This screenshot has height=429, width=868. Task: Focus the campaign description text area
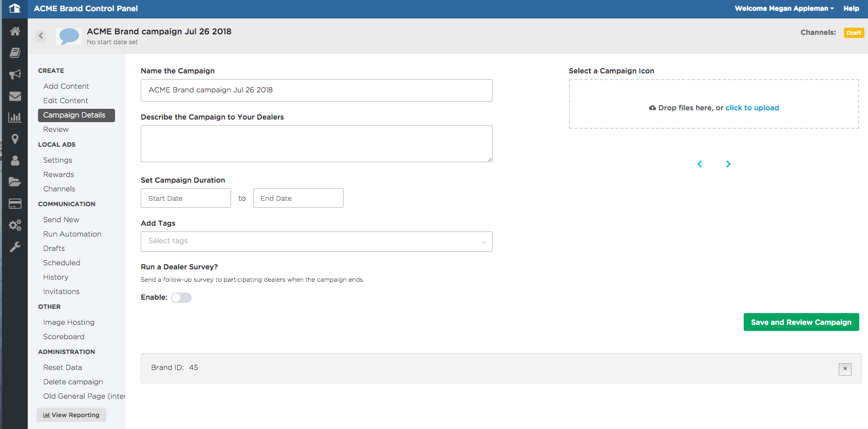pyautogui.click(x=316, y=144)
